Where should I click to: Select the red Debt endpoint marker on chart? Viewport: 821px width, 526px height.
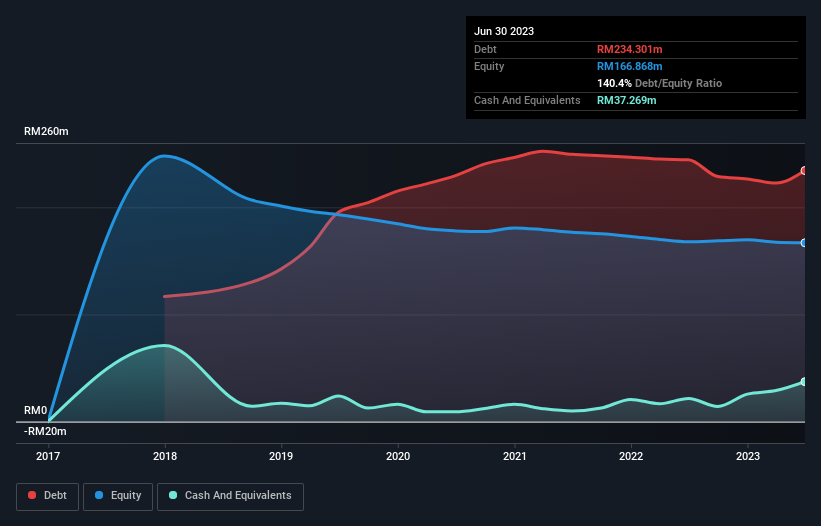(x=804, y=171)
